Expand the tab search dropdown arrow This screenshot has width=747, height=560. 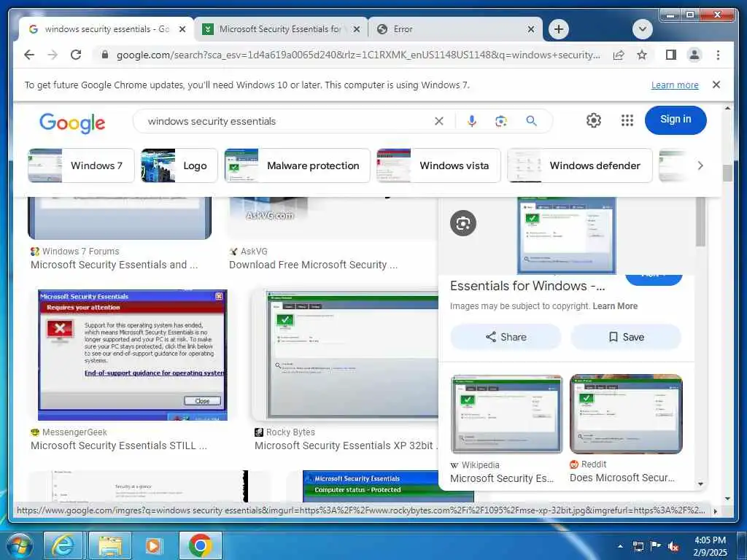click(x=642, y=29)
